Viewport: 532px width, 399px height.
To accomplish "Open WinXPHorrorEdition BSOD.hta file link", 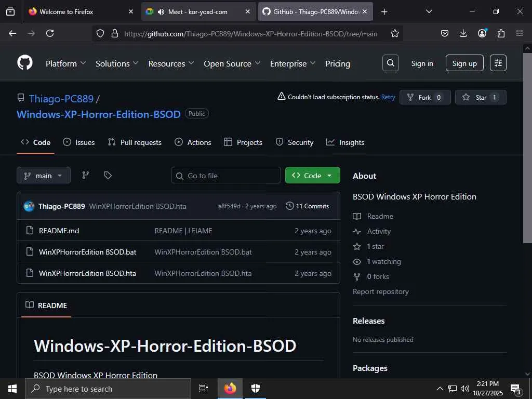I will (87, 273).
